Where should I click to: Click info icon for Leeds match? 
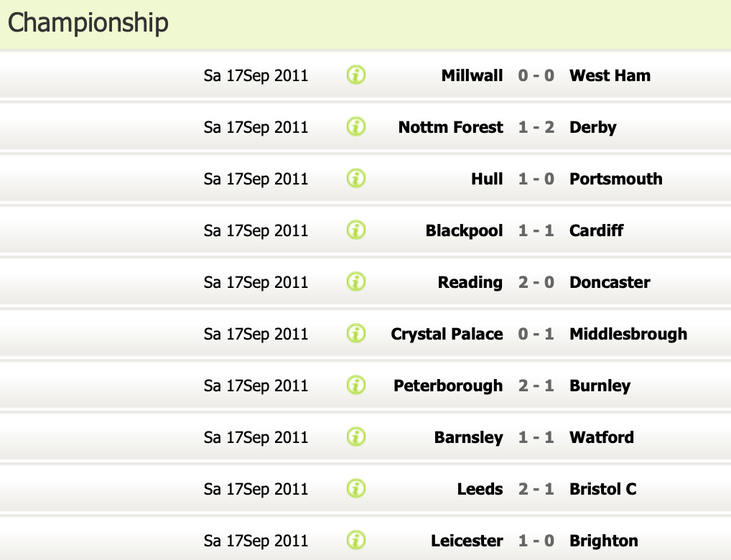[x=356, y=488]
